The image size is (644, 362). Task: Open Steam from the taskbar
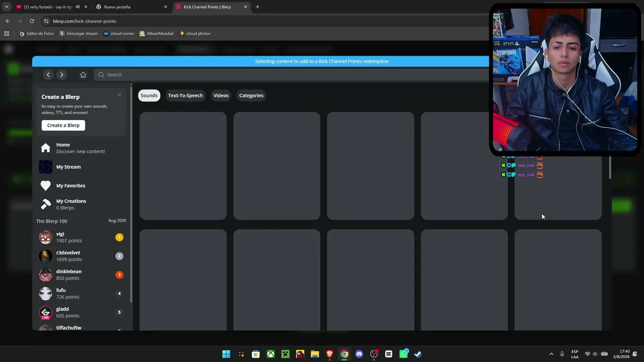(418, 354)
